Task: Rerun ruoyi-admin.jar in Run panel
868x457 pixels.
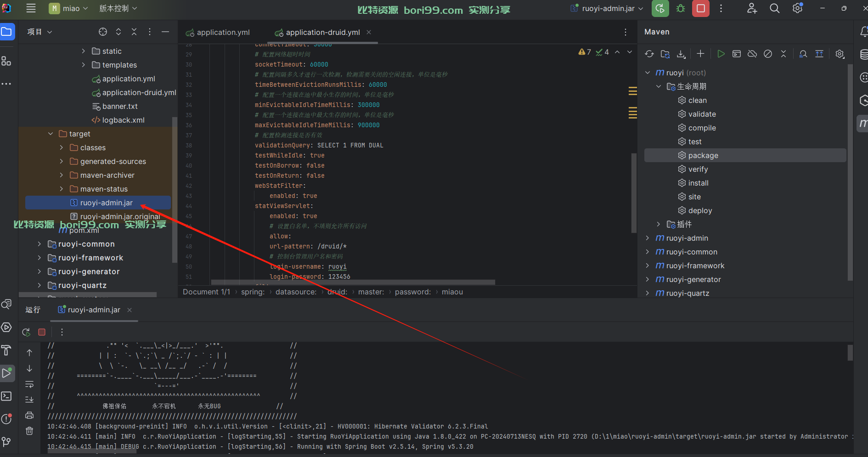Action: [x=26, y=332]
